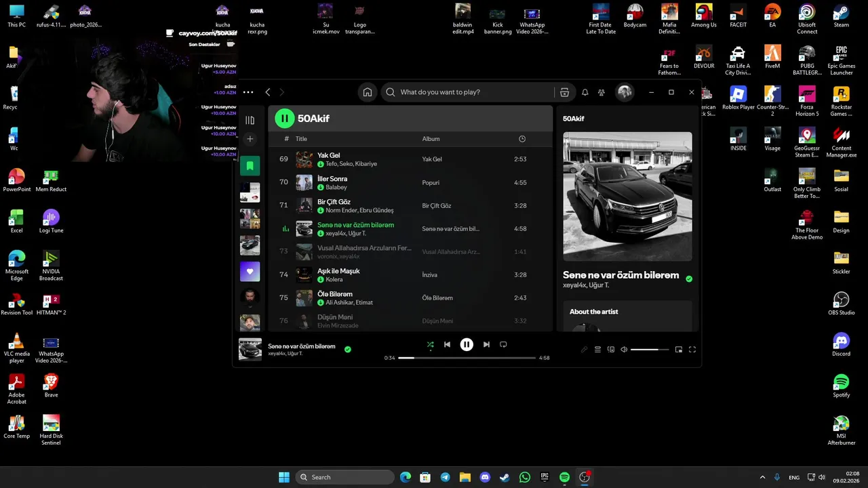Image resolution: width=868 pixels, height=488 pixels.
Task: Click now-playing cover thumbnail in bottom bar
Action: click(x=250, y=349)
